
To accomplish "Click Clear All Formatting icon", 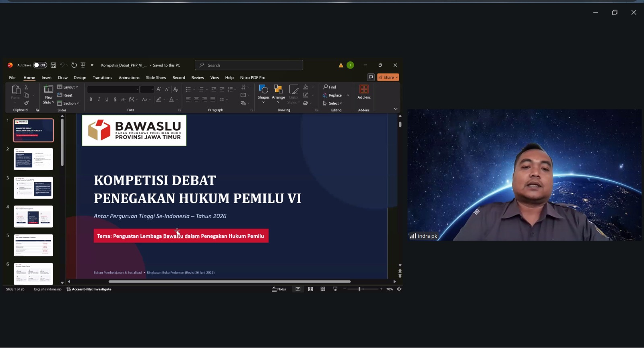I will 175,89.
